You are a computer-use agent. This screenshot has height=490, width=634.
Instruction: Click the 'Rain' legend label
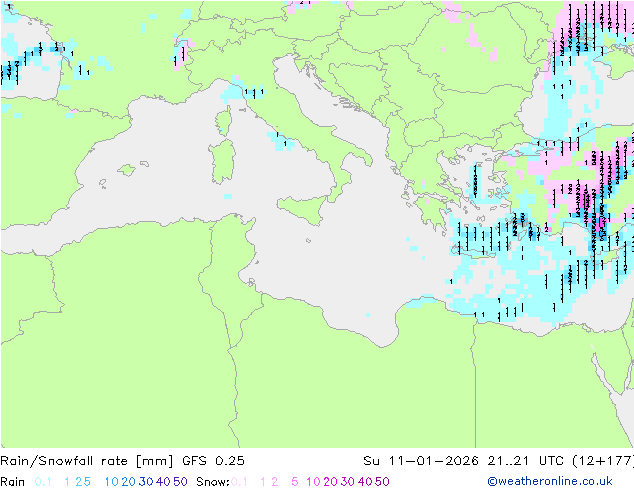[x=13, y=482]
